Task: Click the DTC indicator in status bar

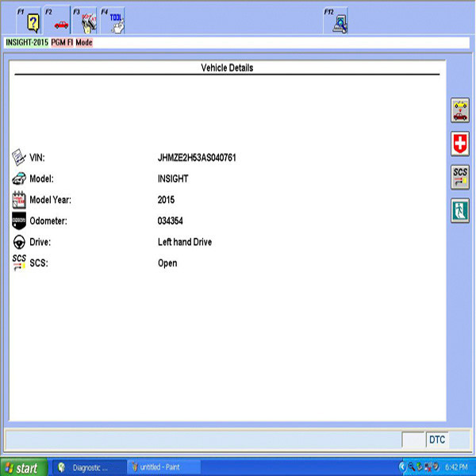Action: click(437, 440)
